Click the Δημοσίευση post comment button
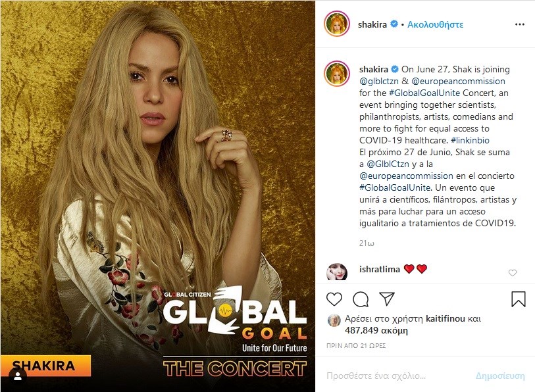 (500, 376)
